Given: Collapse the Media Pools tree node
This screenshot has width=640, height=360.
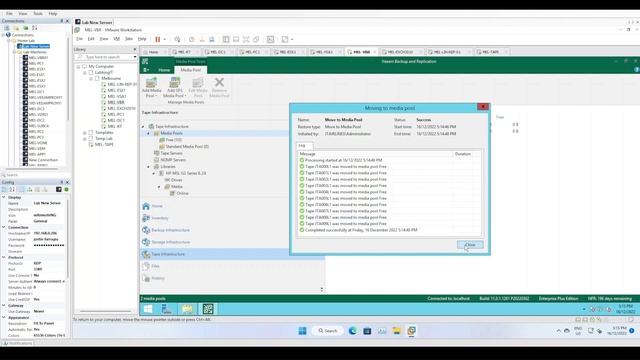Looking at the screenshot, I should point(148,133).
